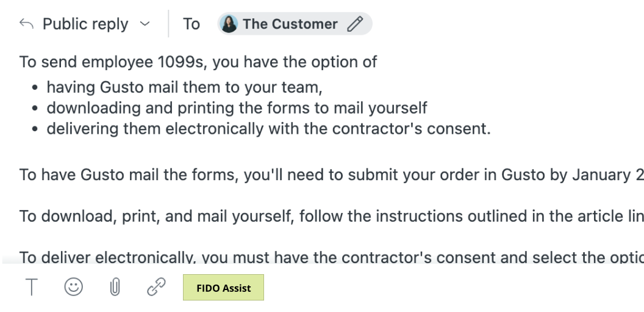Image resolution: width=644 pixels, height=312 pixels.
Task: Open text formatting options T icon
Action: click(x=32, y=287)
